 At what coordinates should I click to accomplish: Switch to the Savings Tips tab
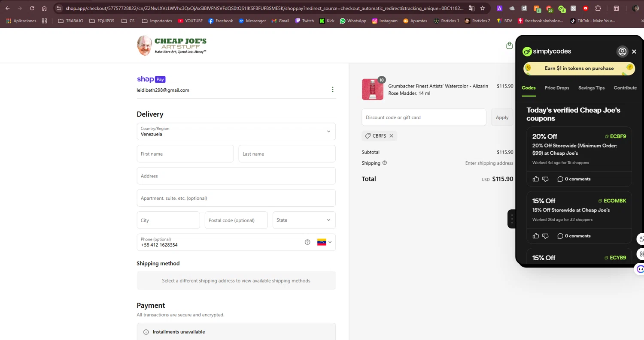[591, 87]
